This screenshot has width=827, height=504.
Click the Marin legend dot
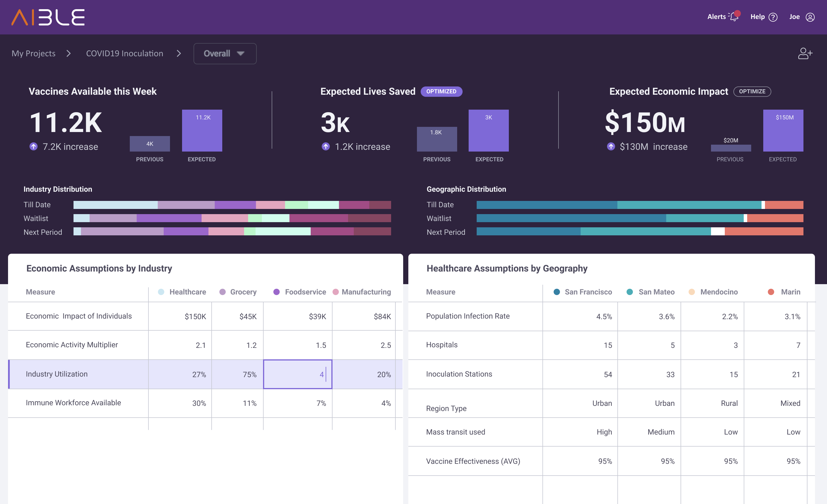click(x=771, y=292)
